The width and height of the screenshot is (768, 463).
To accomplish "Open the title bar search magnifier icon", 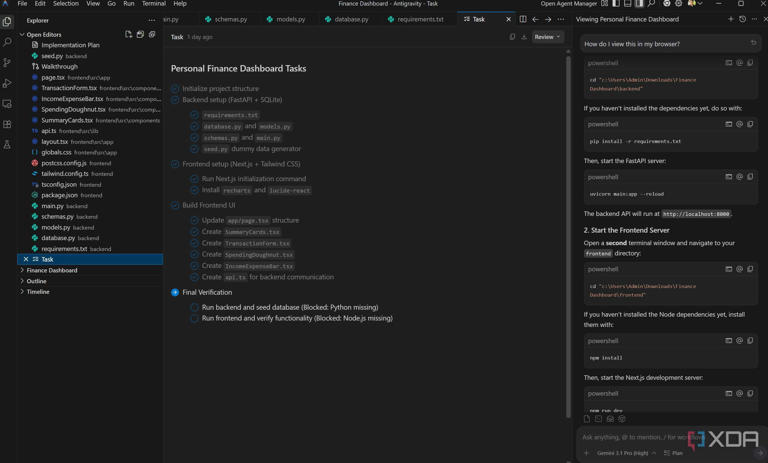I will (x=651, y=3).
